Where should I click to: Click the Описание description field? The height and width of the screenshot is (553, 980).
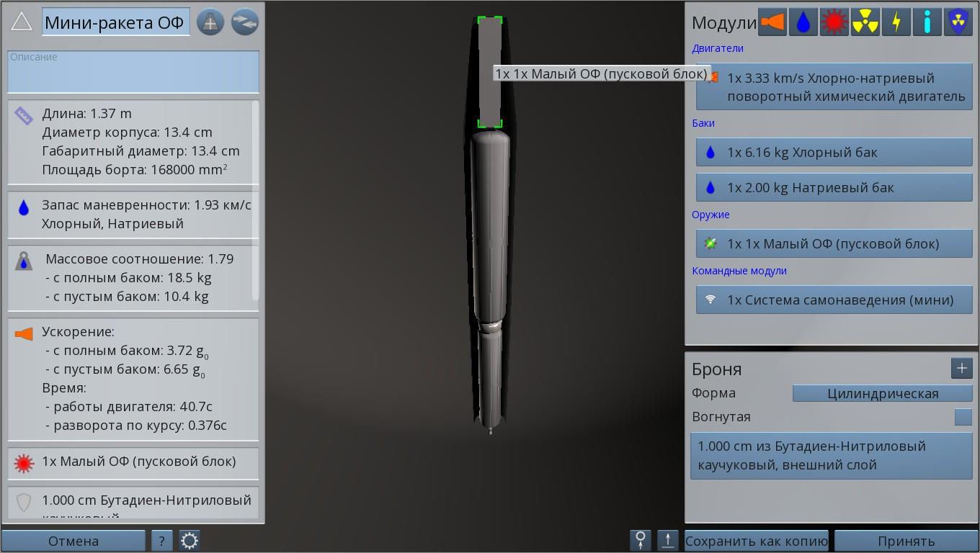[x=133, y=71]
